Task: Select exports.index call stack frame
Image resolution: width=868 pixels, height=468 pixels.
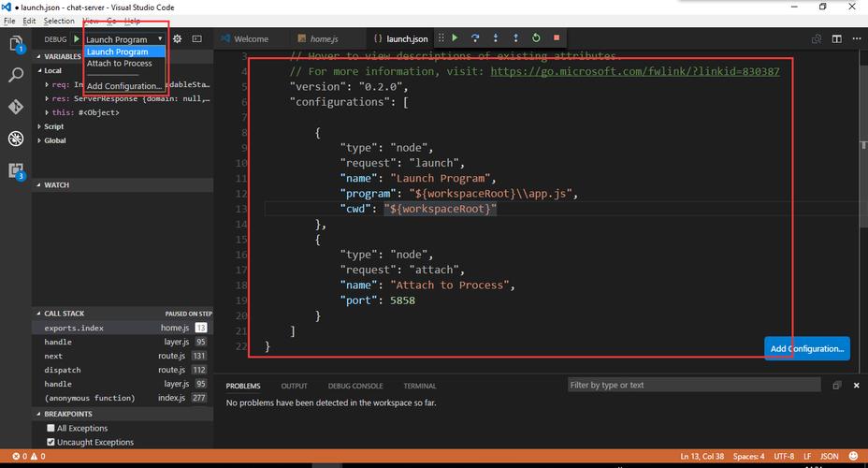Action: 123,328
